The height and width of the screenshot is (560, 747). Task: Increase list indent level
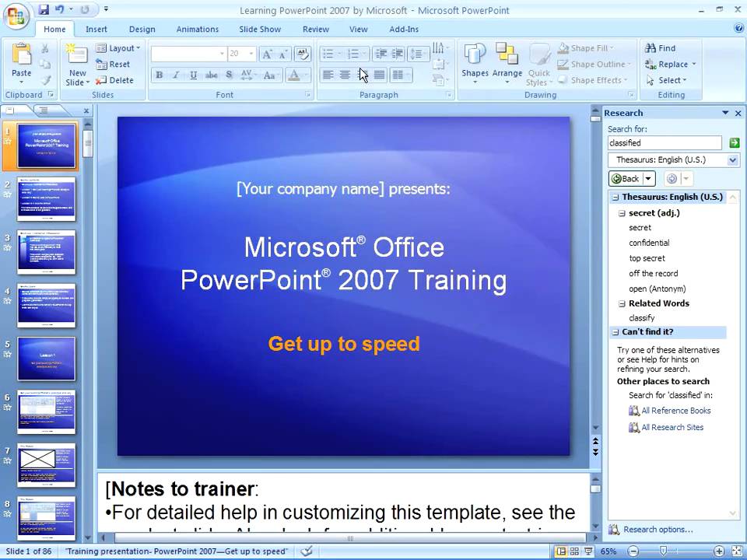(x=398, y=54)
